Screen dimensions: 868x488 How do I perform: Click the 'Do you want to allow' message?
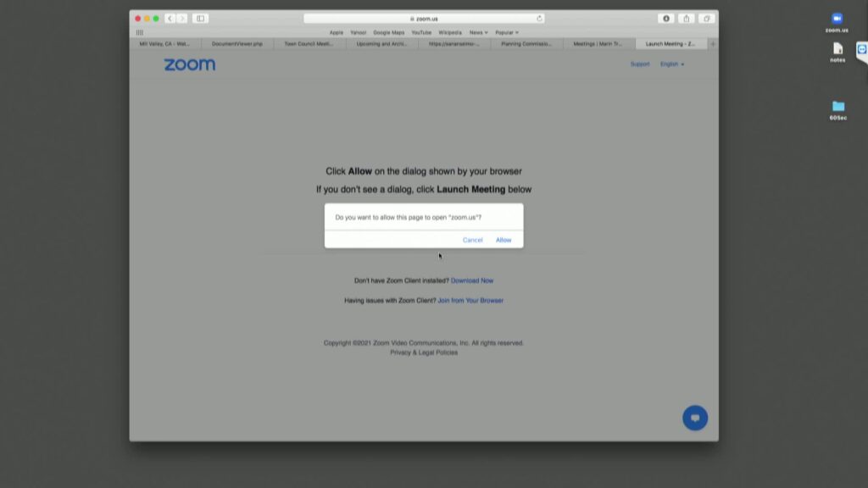408,218
